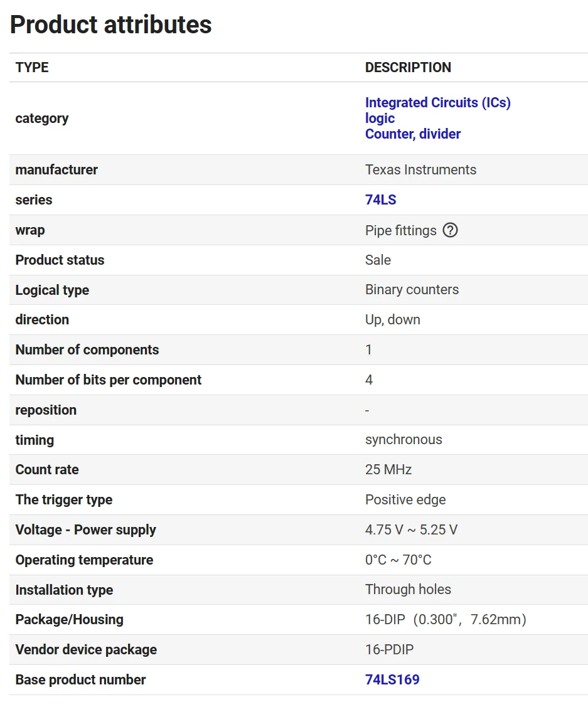Select the Texas Instruments manufacturer value
588x707 pixels.
pos(420,169)
